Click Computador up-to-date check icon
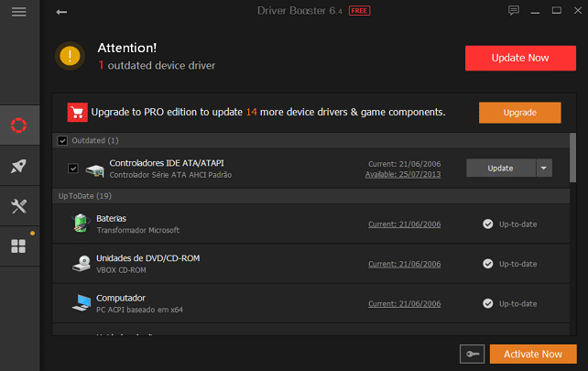Image resolution: width=588 pixels, height=371 pixels. pyautogui.click(x=487, y=303)
